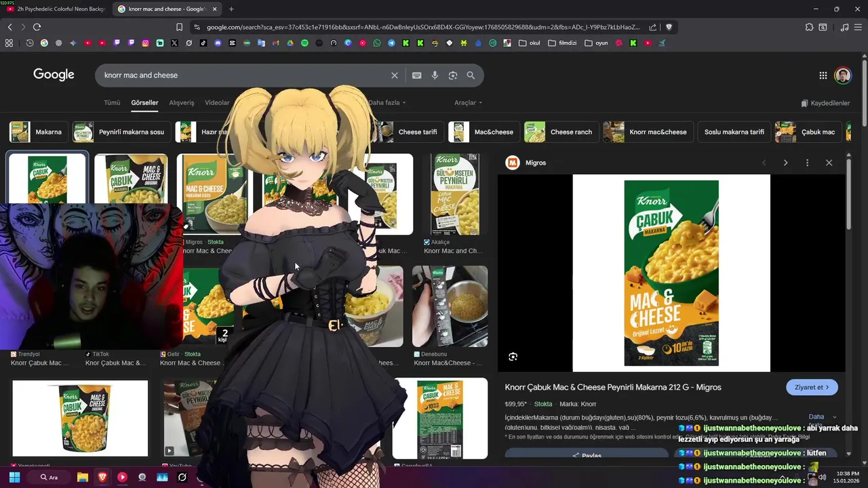
Task: Start a voice search with the microphone
Action: click(435, 75)
